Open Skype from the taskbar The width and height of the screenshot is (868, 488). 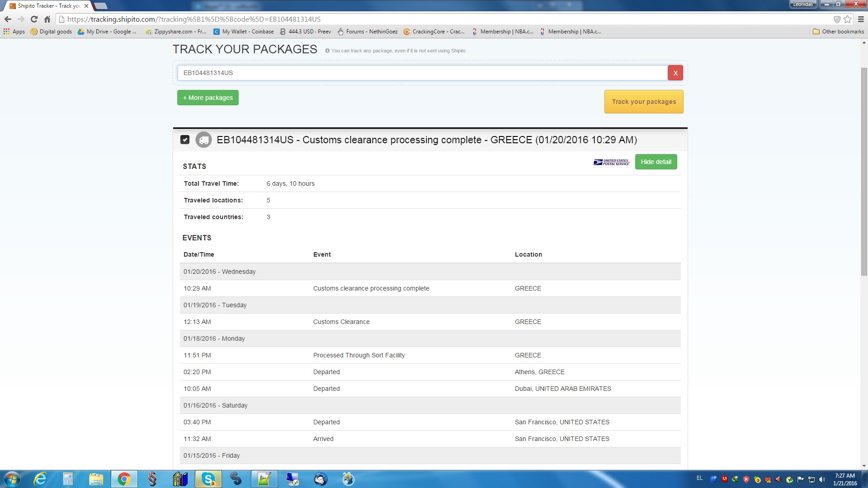[x=208, y=479]
